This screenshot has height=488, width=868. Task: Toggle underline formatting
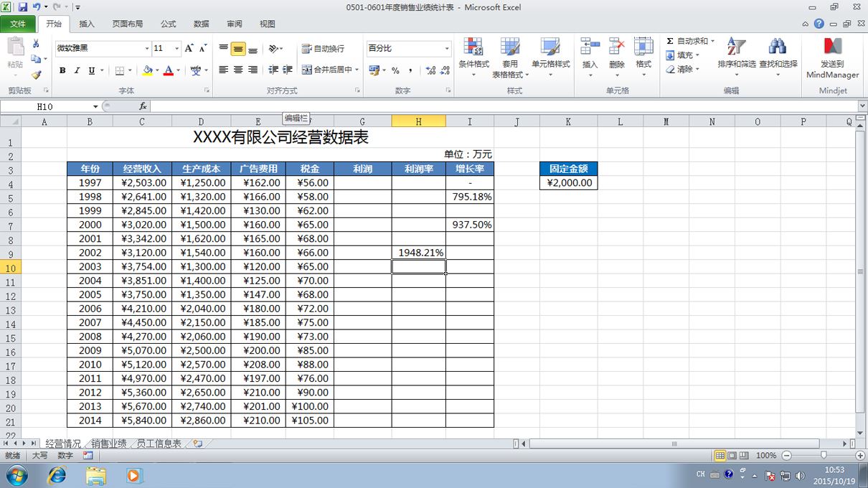click(x=91, y=70)
